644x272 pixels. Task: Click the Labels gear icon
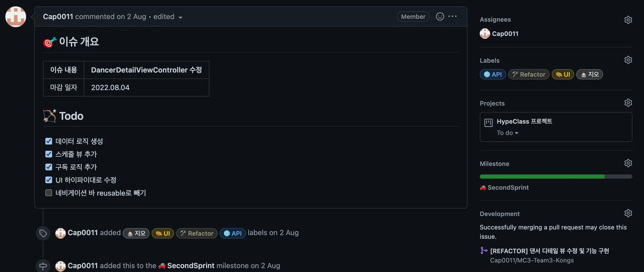click(628, 60)
